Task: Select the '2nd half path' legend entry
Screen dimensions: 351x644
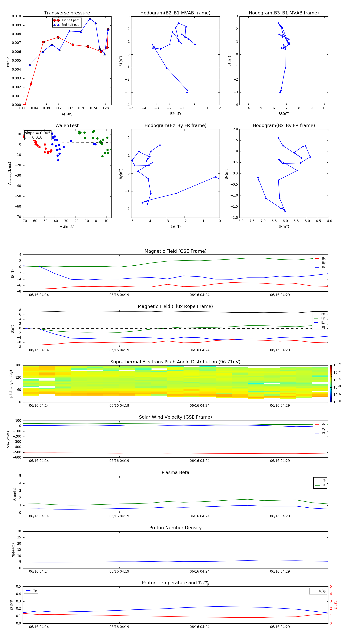Action: click(67, 25)
